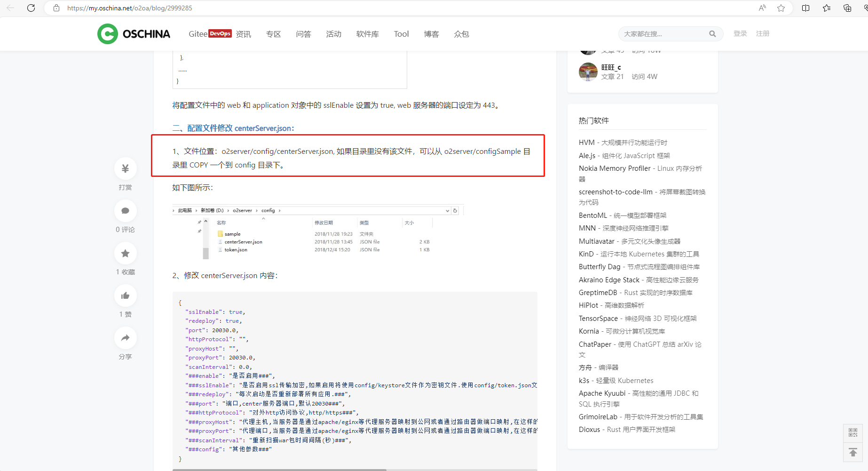868x471 pixels.
Task: Favorite the article with the star icon
Action: point(125,253)
